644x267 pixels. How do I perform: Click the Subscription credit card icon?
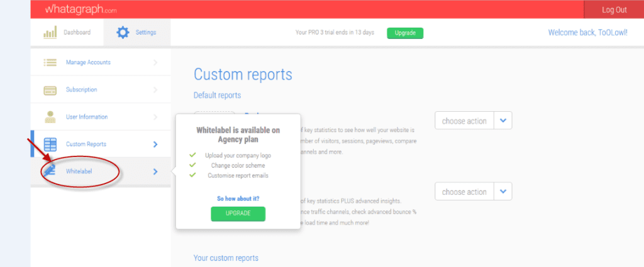point(50,90)
